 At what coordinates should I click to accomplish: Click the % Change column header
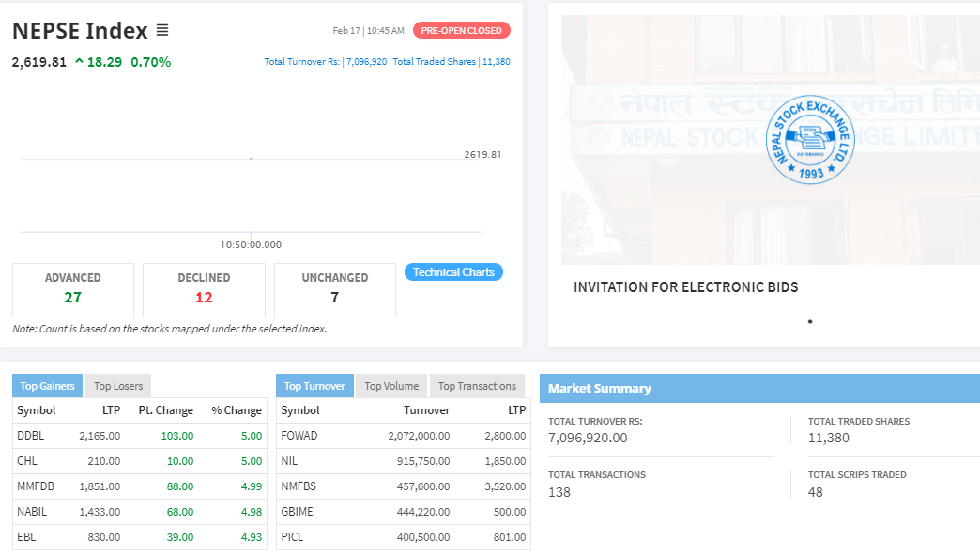pyautogui.click(x=237, y=410)
